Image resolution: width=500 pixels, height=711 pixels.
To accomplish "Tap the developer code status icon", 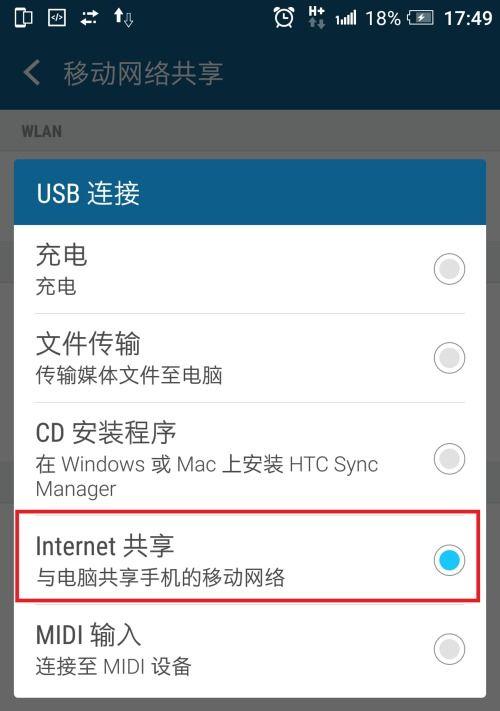I will [57, 18].
